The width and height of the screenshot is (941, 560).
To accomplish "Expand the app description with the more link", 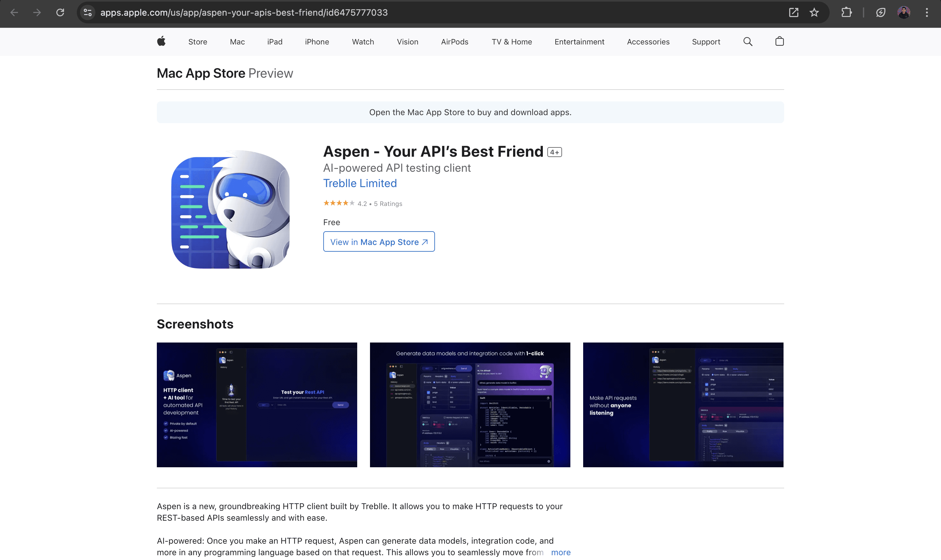I will [561, 552].
